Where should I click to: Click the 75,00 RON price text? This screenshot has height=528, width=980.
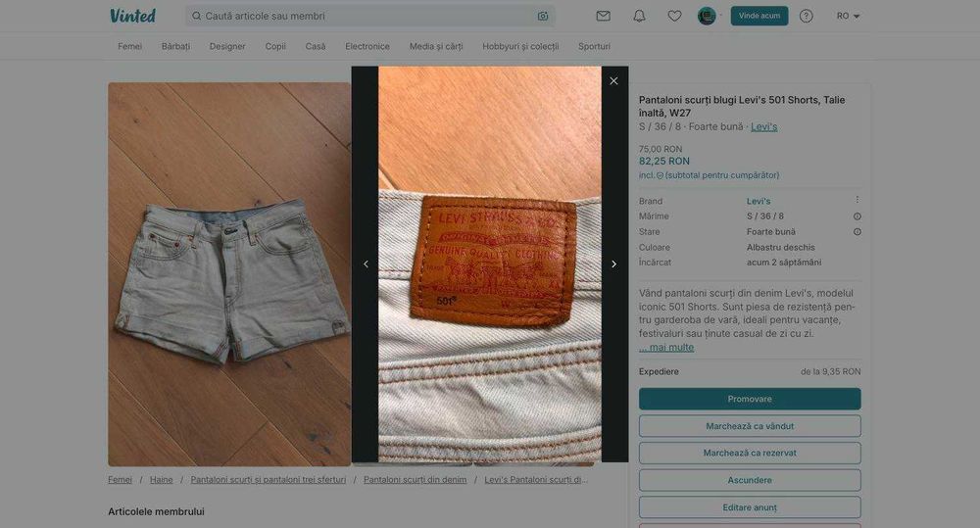(x=660, y=149)
